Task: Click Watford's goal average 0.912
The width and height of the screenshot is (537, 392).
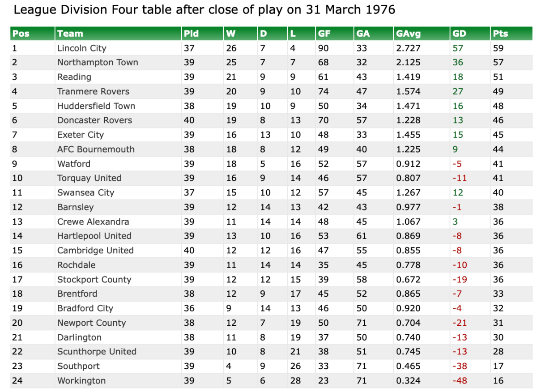Action: (x=408, y=164)
